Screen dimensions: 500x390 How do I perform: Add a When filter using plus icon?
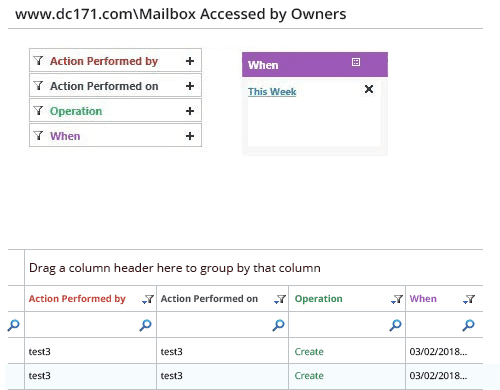coord(190,136)
